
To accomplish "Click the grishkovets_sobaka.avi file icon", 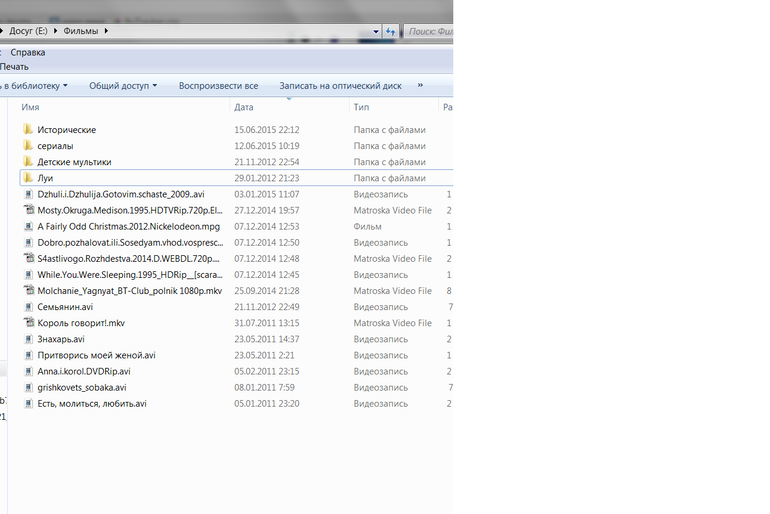I will point(28,387).
